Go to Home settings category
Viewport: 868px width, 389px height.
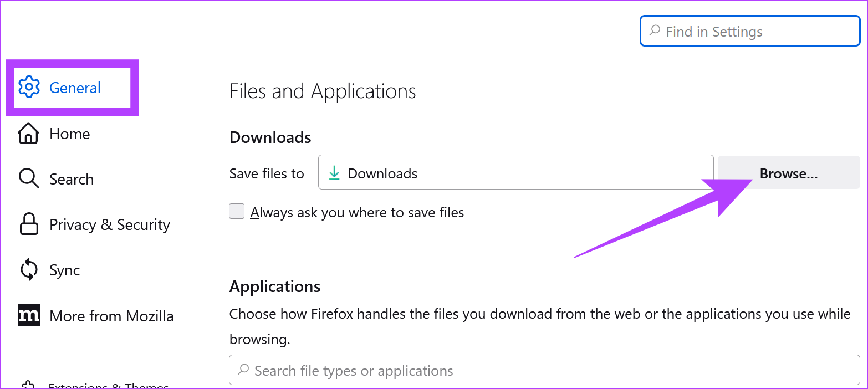pos(69,134)
